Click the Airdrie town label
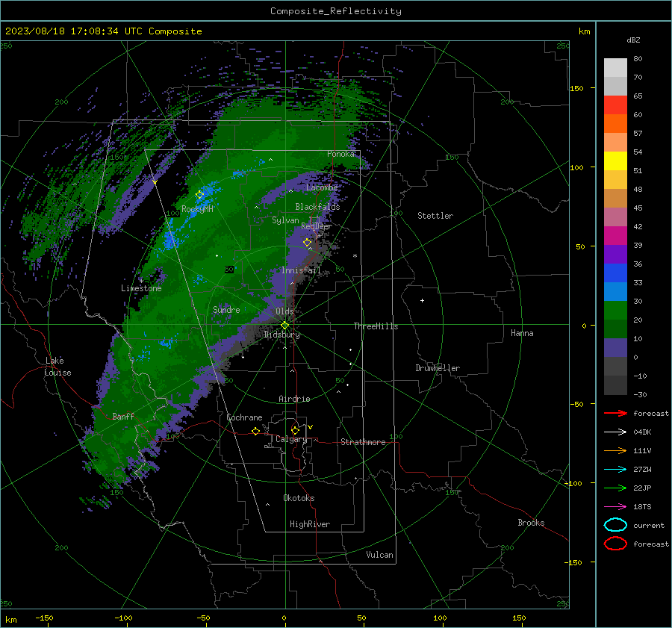 [294, 399]
